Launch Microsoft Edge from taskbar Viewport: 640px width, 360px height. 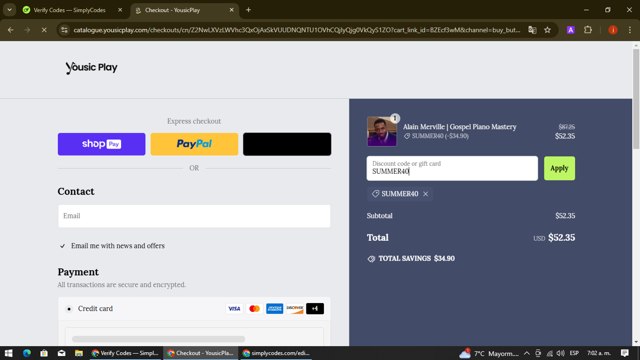click(x=27, y=353)
